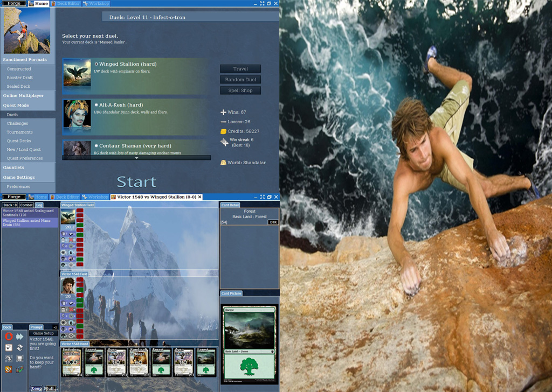
Task: Click Winged Stallion's avatar on the battlefield
Action: [68, 217]
